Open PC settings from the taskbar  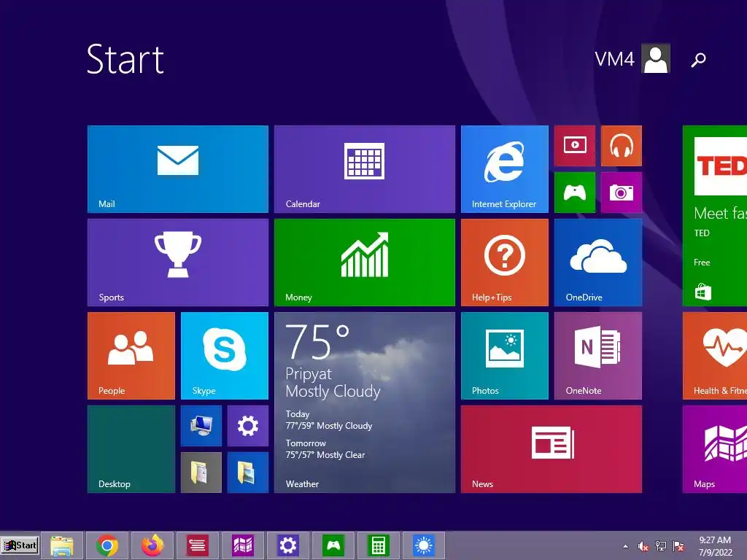287,545
